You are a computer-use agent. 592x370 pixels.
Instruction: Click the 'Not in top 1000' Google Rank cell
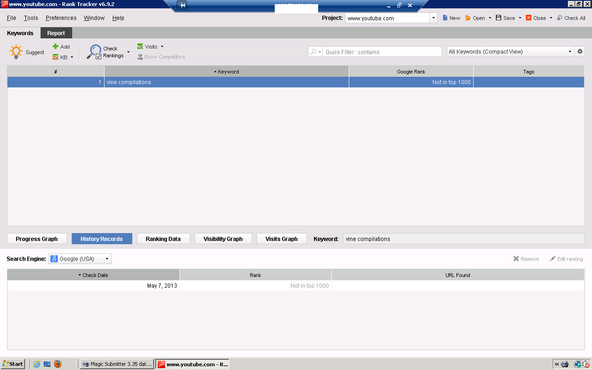[x=411, y=82]
